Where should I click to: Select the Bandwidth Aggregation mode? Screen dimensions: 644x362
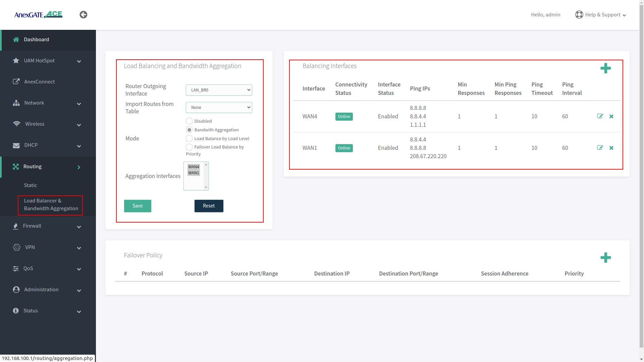[x=189, y=130]
